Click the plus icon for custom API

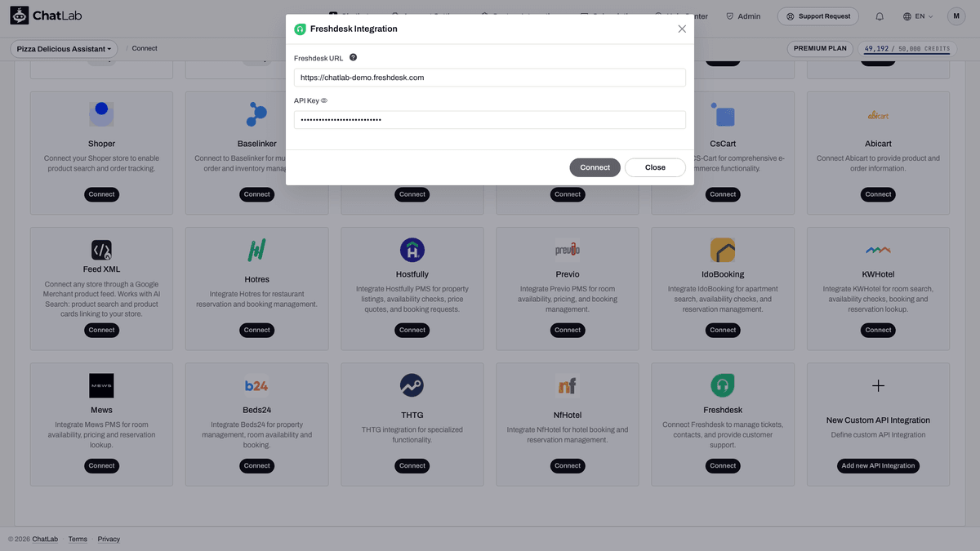pyautogui.click(x=878, y=385)
